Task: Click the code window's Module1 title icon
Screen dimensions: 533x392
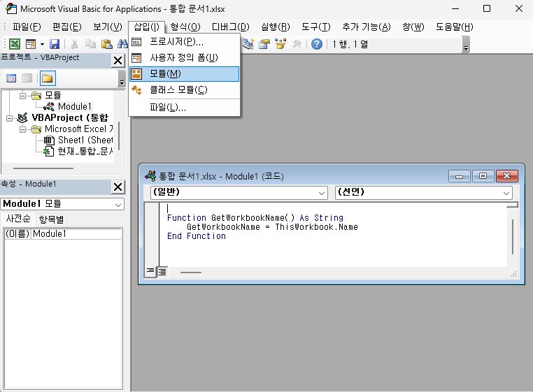Action: coord(150,176)
